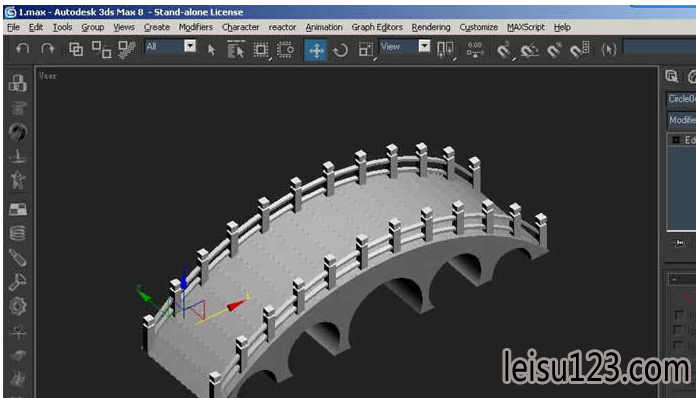The width and height of the screenshot is (696, 398).
Task: Toggle the Angle Snap icon
Action: (x=529, y=50)
